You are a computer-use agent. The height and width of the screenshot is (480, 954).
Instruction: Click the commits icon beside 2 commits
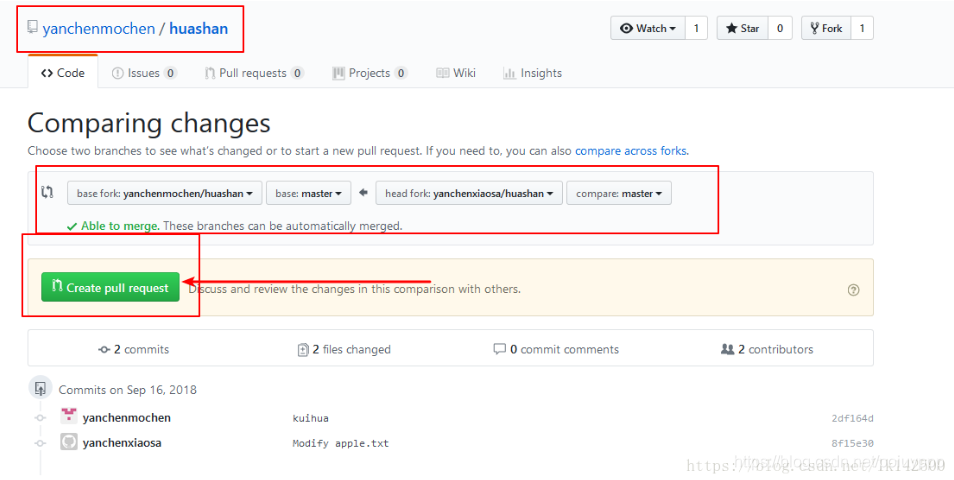pos(104,350)
